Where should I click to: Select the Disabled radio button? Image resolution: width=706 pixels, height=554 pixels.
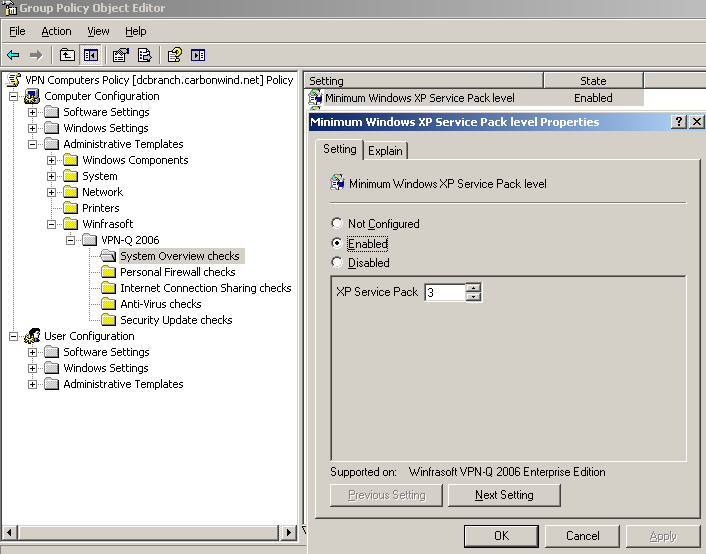point(337,262)
